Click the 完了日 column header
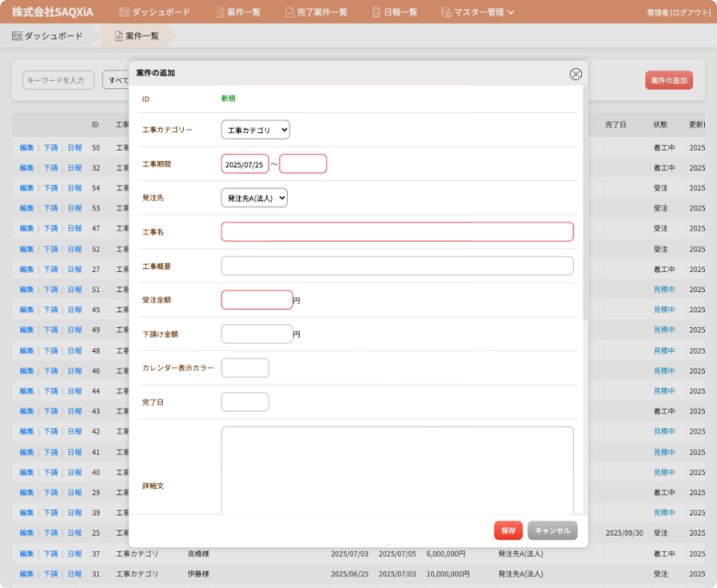Screen dimensions: 717x588 click(x=616, y=124)
